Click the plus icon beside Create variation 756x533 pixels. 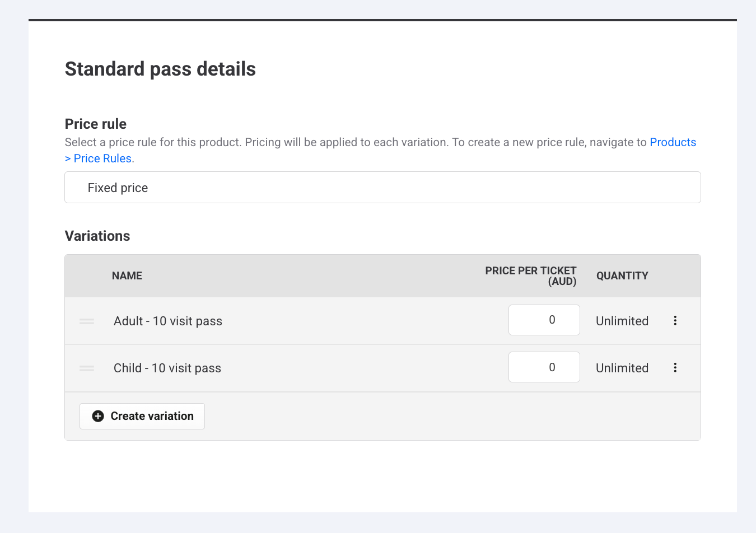(98, 416)
